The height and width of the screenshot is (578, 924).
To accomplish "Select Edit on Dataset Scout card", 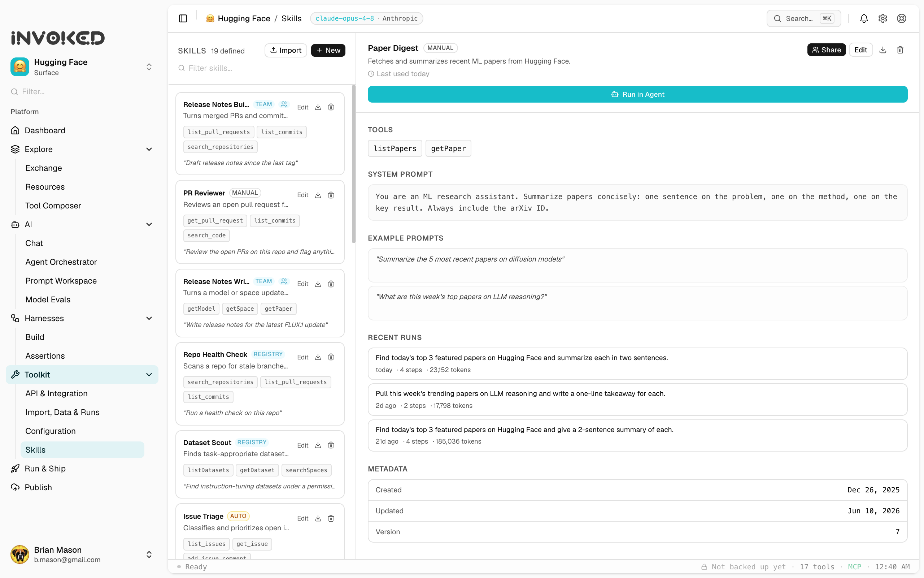I will [302, 445].
